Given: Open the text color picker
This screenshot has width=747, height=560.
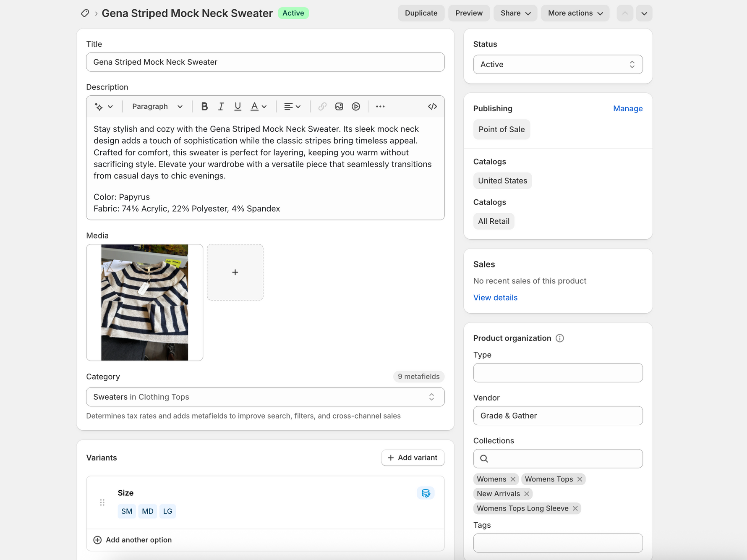Looking at the screenshot, I should click(258, 107).
